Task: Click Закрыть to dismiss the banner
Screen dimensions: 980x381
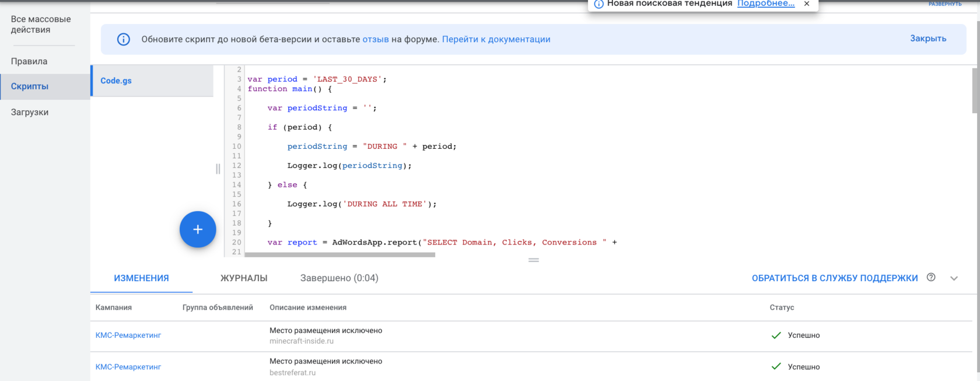Action: (928, 39)
